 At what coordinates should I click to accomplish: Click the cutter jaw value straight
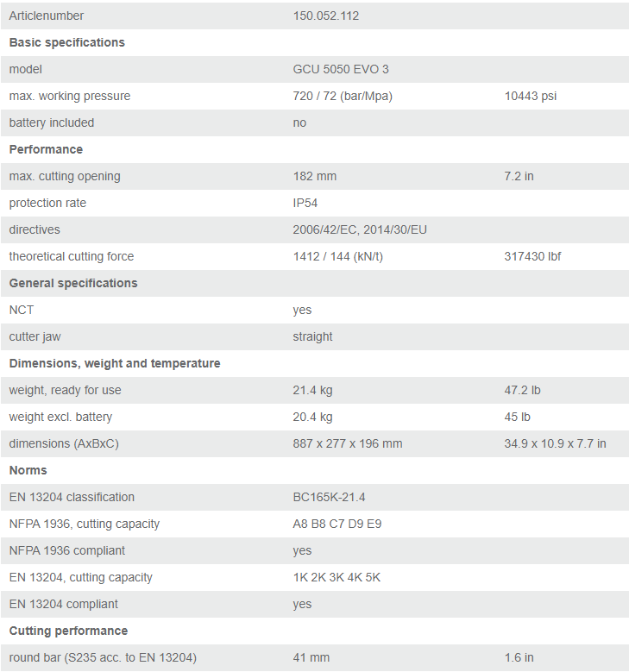point(312,336)
